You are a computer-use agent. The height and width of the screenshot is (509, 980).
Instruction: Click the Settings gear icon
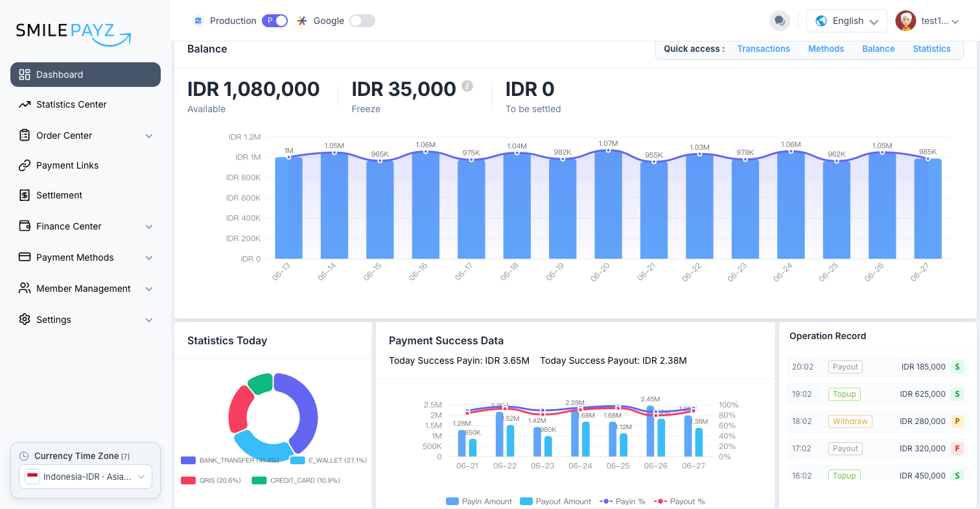coord(25,320)
